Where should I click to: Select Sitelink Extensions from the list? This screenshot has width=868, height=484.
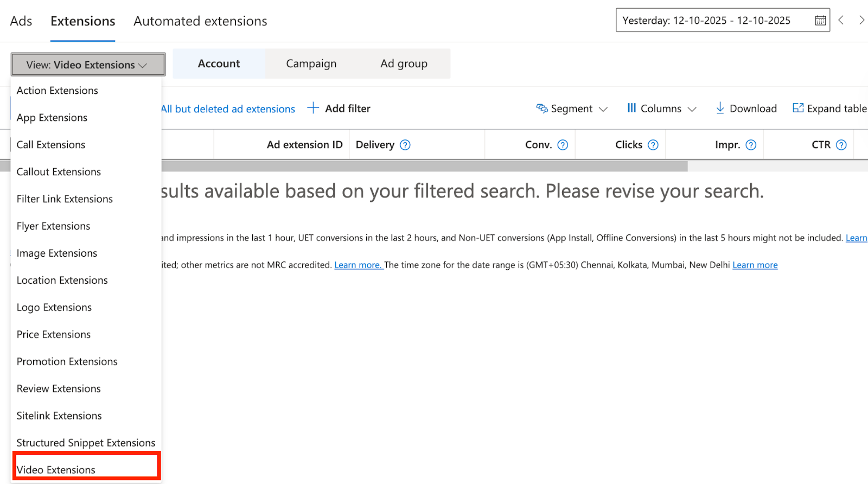tap(59, 416)
